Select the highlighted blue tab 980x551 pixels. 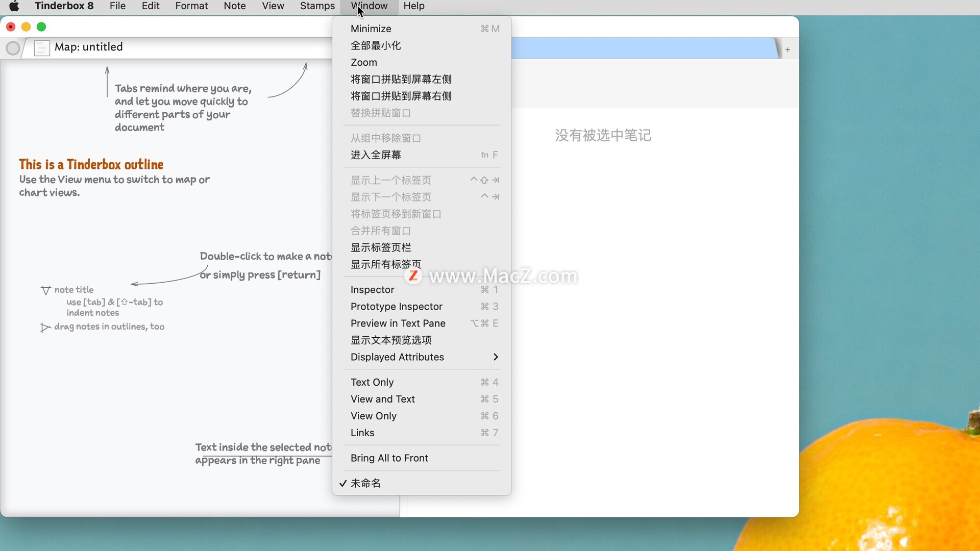(644, 48)
